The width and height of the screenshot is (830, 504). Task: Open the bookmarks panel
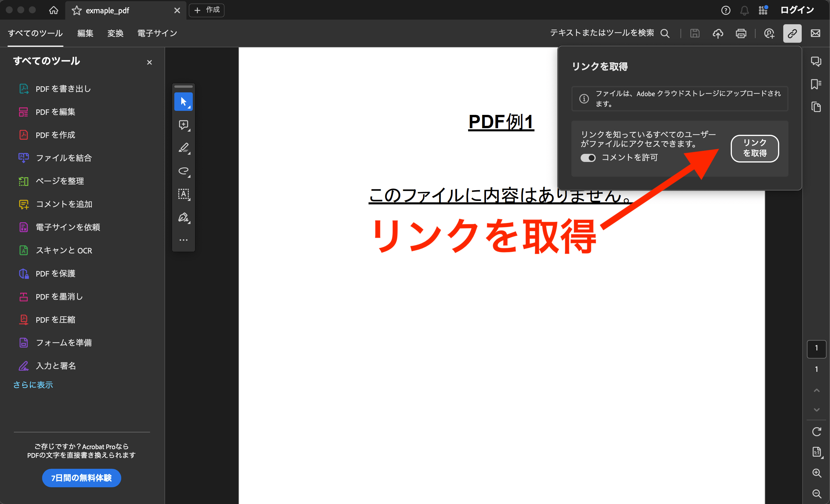[816, 84]
